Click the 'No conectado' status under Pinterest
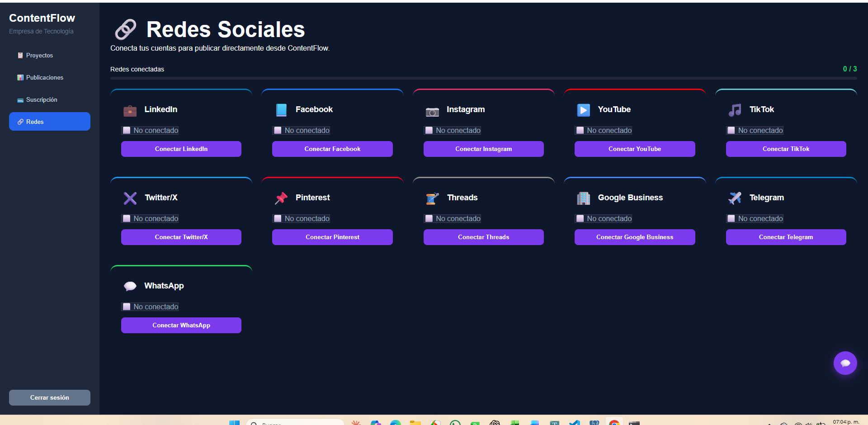 tap(301, 218)
